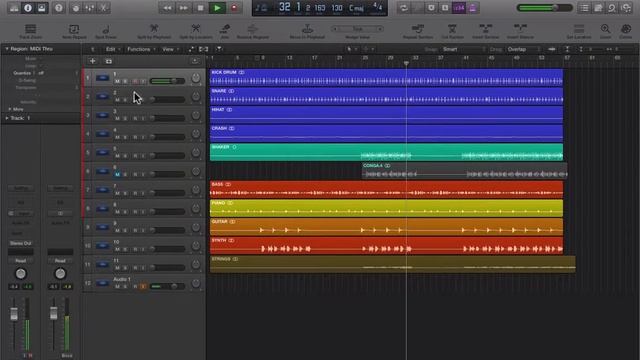Click the add track plus button
The height and width of the screenshot is (360, 640).
[93, 61]
